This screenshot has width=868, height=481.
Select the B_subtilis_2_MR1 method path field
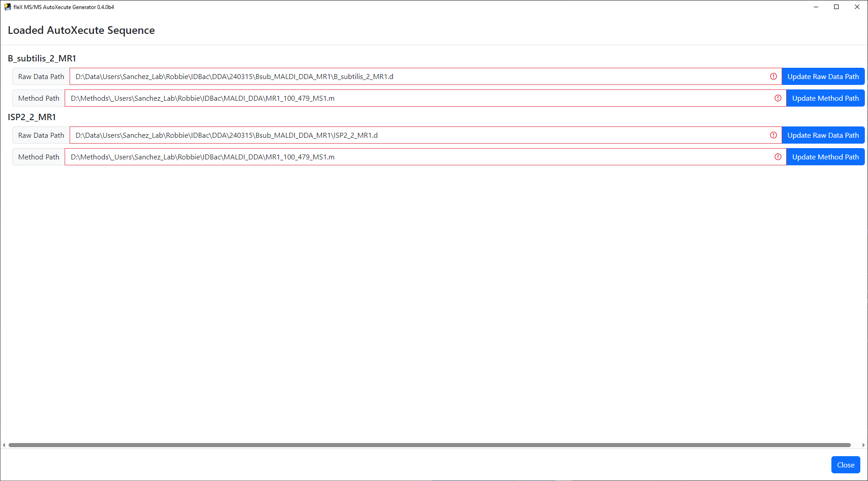pos(407,98)
